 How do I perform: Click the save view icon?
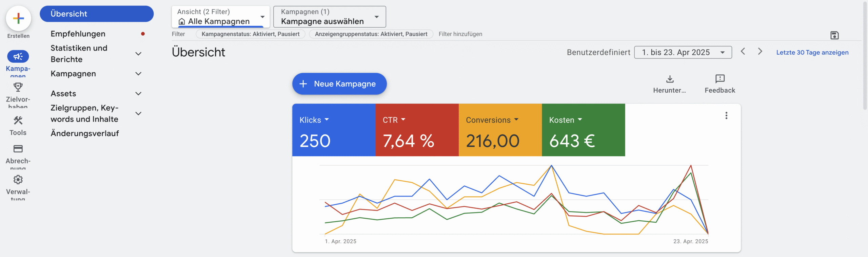(x=834, y=35)
